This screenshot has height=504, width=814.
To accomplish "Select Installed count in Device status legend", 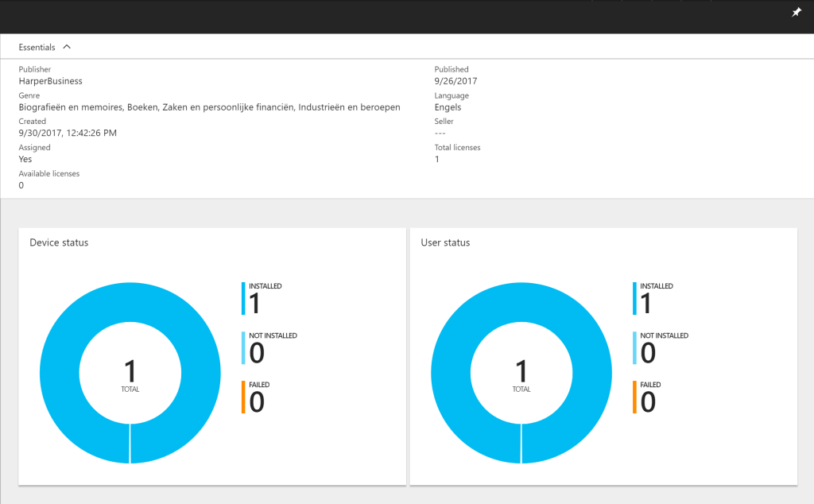I will click(x=255, y=303).
